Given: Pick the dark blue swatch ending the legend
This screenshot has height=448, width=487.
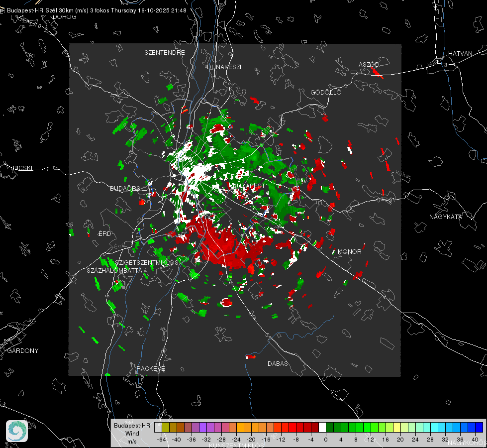Looking at the screenshot, I should (x=479, y=428).
